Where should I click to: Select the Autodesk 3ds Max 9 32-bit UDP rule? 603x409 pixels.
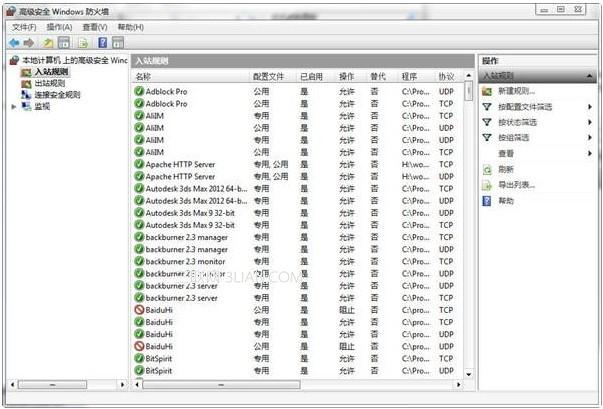(297, 213)
